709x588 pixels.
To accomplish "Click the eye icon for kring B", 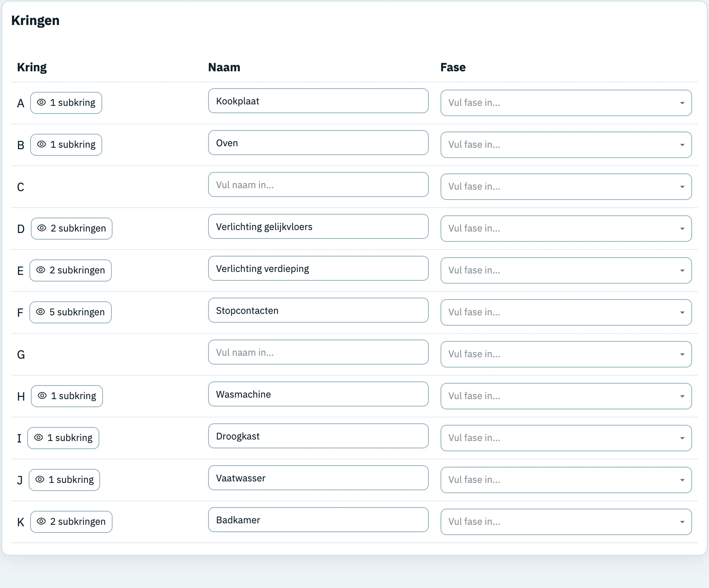I will (42, 144).
